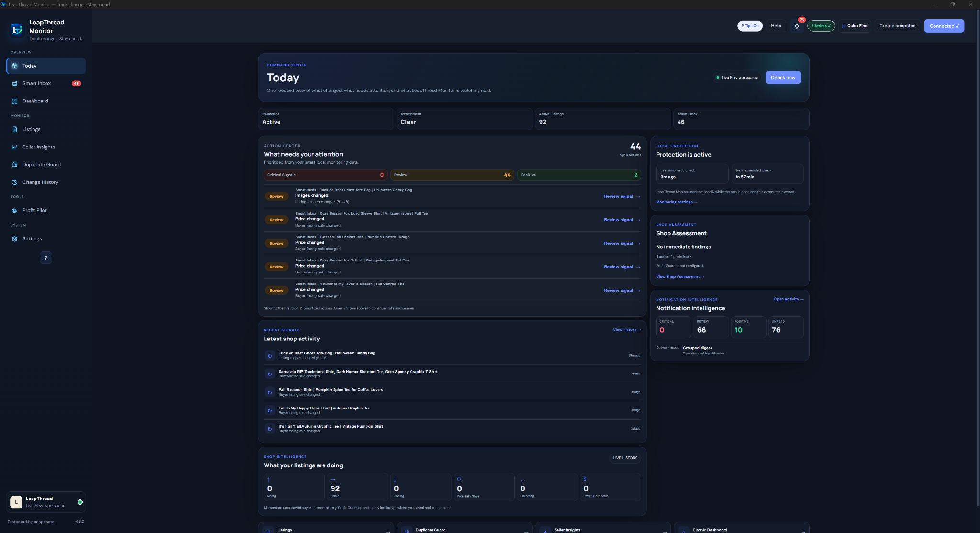This screenshot has width=980, height=533.
Task: Open the Help button in top bar
Action: pyautogui.click(x=776, y=26)
